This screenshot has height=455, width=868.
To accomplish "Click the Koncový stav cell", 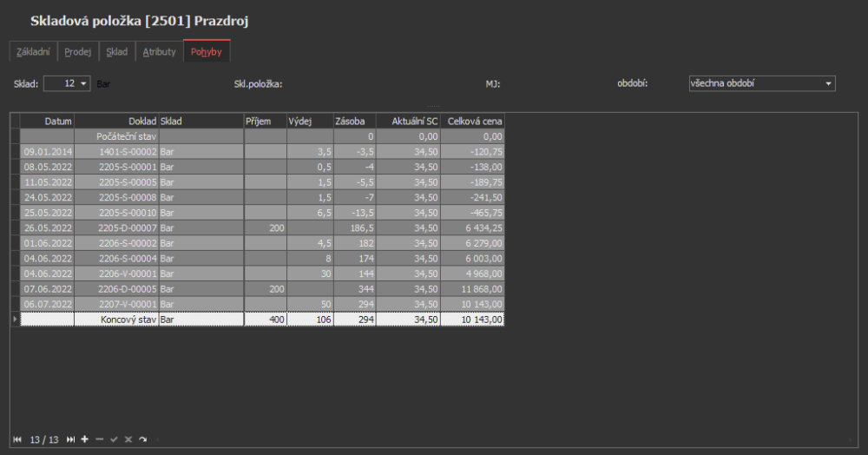I will pos(117,320).
